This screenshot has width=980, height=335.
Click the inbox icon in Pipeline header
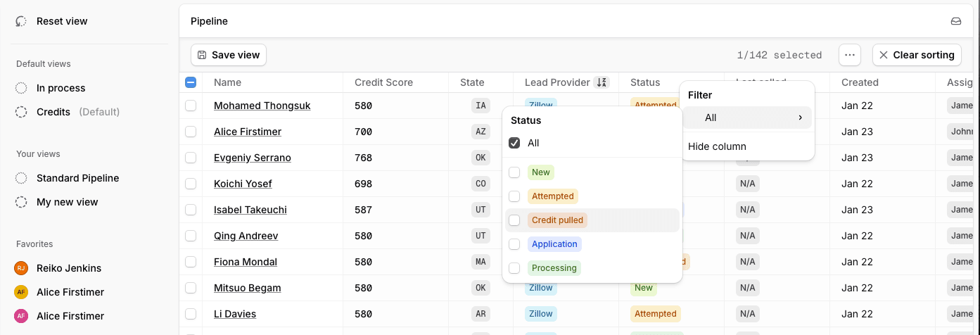[x=955, y=21]
